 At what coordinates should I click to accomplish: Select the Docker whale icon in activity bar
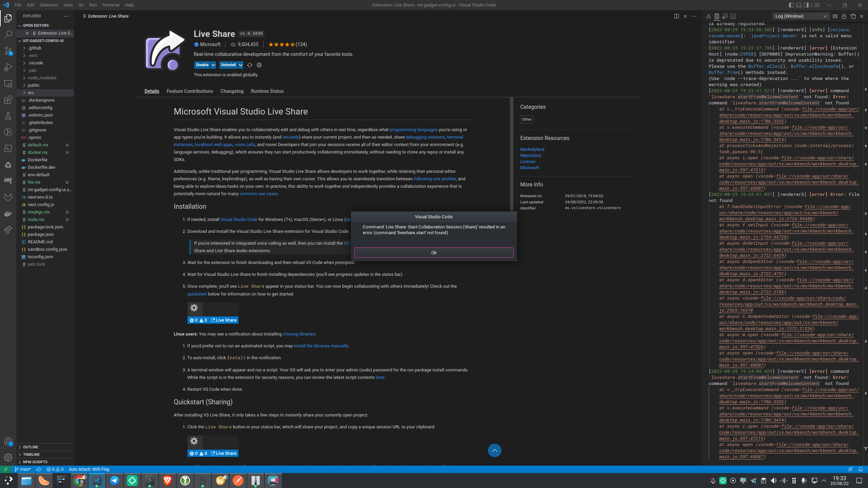[x=8, y=213]
